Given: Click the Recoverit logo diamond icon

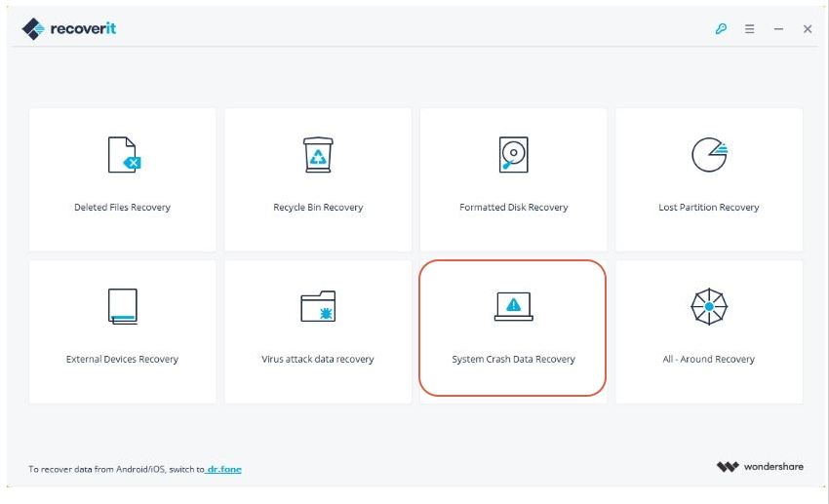Looking at the screenshot, I should click(33, 28).
